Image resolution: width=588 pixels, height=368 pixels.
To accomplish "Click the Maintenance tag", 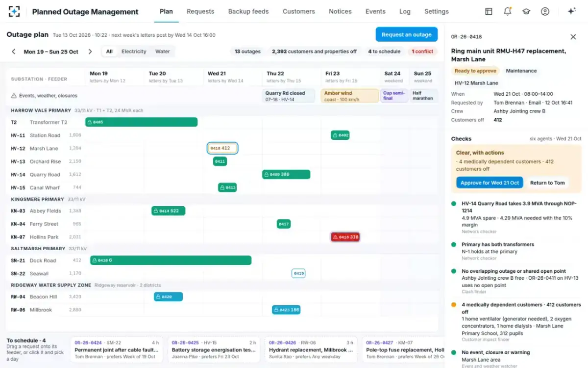I will pyautogui.click(x=521, y=71).
